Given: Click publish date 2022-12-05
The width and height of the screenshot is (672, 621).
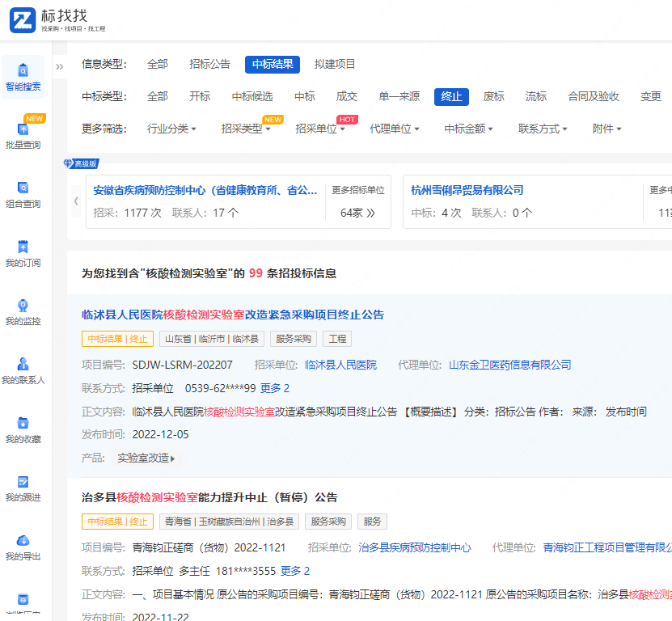Looking at the screenshot, I should tap(160, 434).
